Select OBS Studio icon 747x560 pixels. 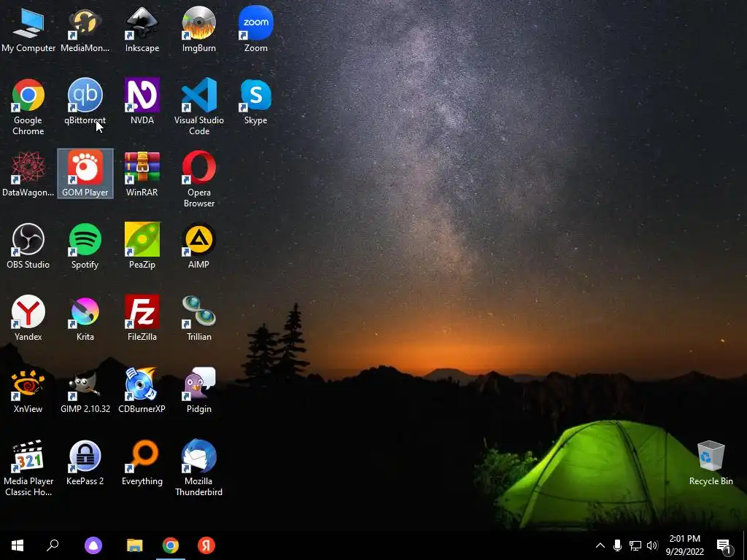pos(28,246)
